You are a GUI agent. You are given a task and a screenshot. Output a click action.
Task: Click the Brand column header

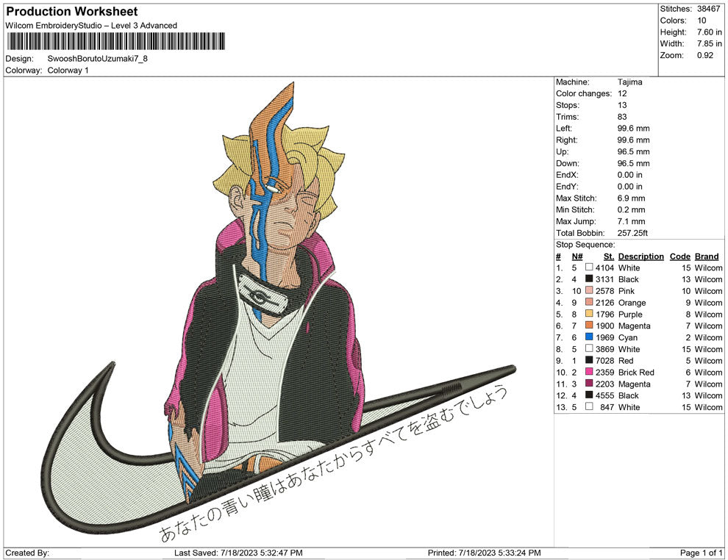(707, 256)
